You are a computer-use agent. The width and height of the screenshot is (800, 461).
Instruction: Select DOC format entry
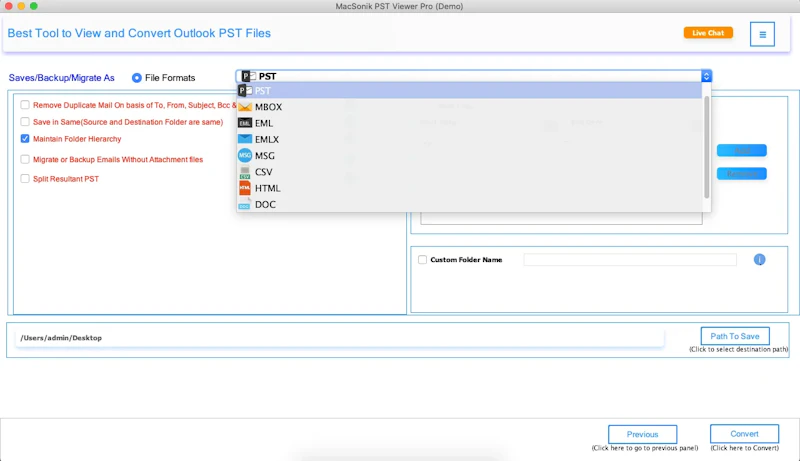(469, 204)
